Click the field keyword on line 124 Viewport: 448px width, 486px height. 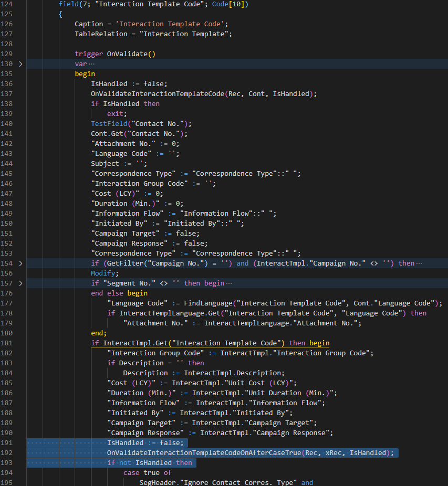tap(69, 4)
